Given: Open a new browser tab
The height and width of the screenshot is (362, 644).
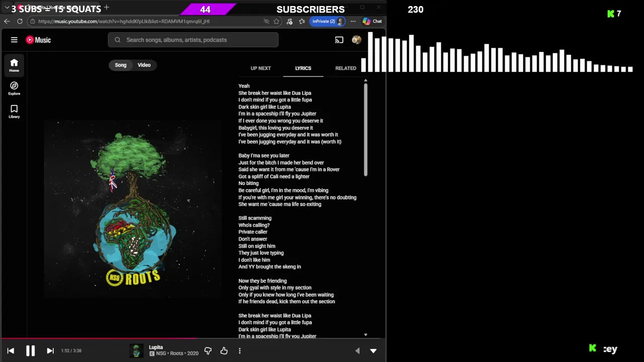Looking at the screenshot, I should [x=106, y=8].
